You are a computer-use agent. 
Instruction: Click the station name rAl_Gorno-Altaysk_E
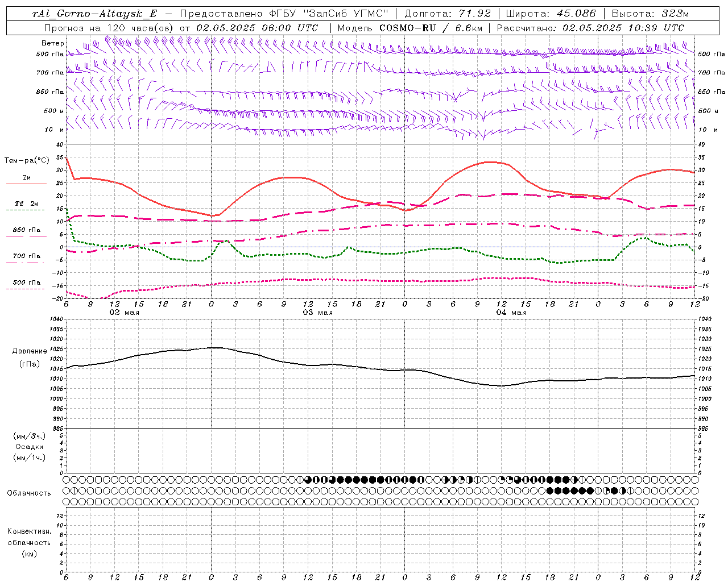[95, 14]
